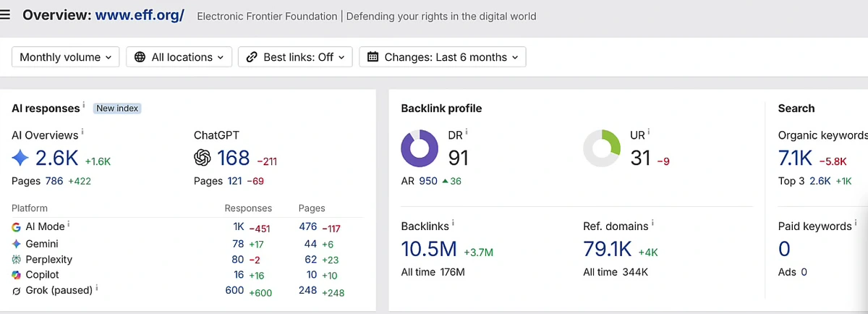Image resolution: width=868 pixels, height=314 pixels.
Task: Open the Ref. domains 79.1K value
Action: click(608, 249)
